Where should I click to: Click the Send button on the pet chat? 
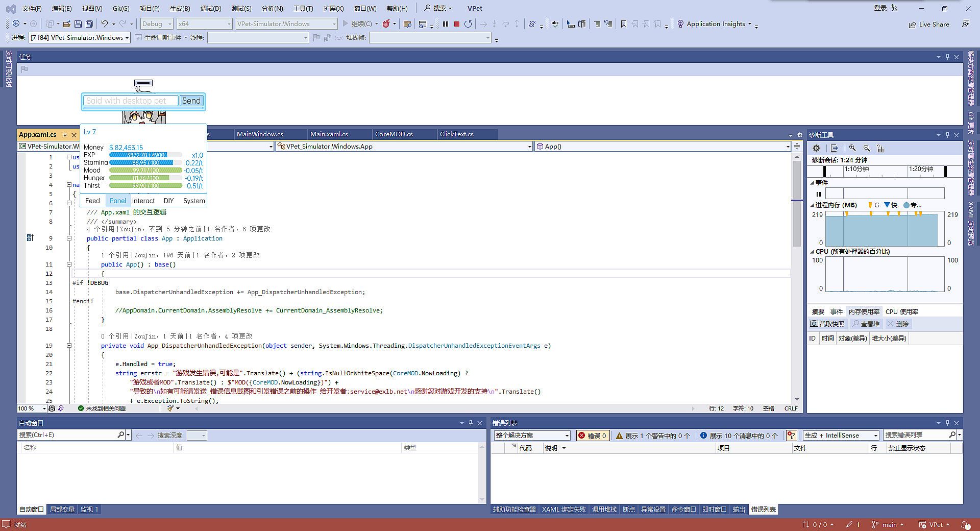click(x=191, y=101)
